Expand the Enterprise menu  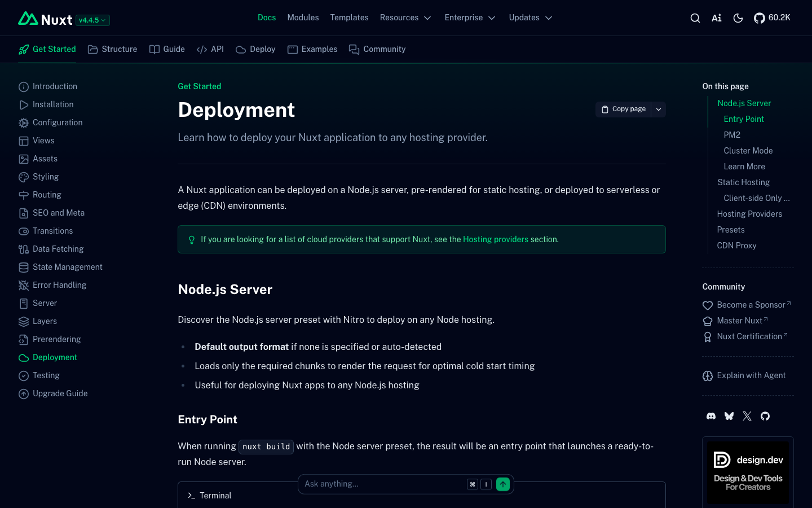point(470,17)
